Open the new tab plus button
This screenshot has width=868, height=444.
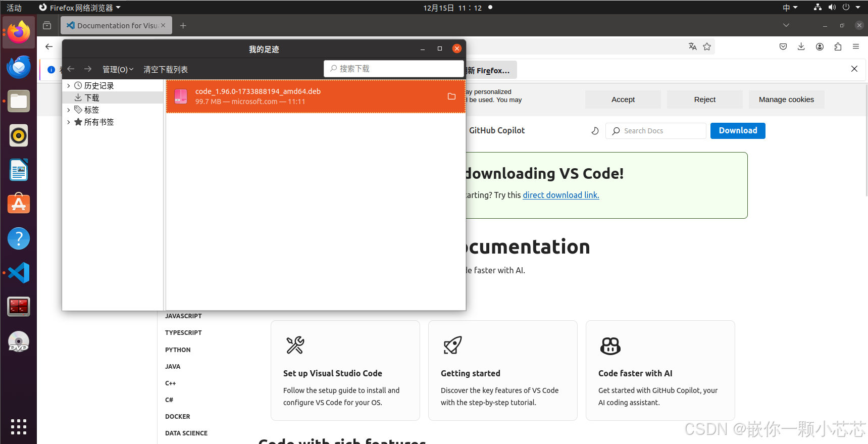(x=183, y=25)
